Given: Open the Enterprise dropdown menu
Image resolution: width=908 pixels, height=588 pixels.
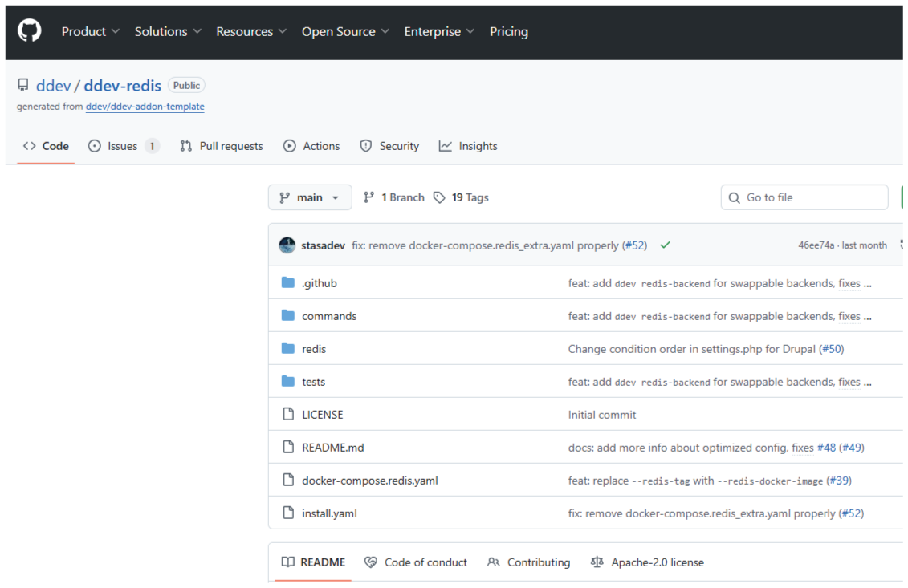Looking at the screenshot, I should pos(439,32).
